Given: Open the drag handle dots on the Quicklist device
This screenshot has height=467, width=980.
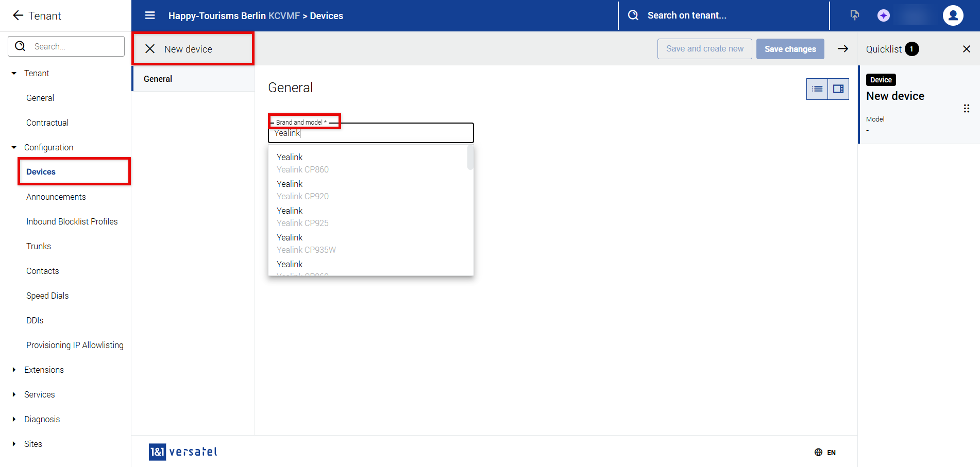Looking at the screenshot, I should pos(966,109).
